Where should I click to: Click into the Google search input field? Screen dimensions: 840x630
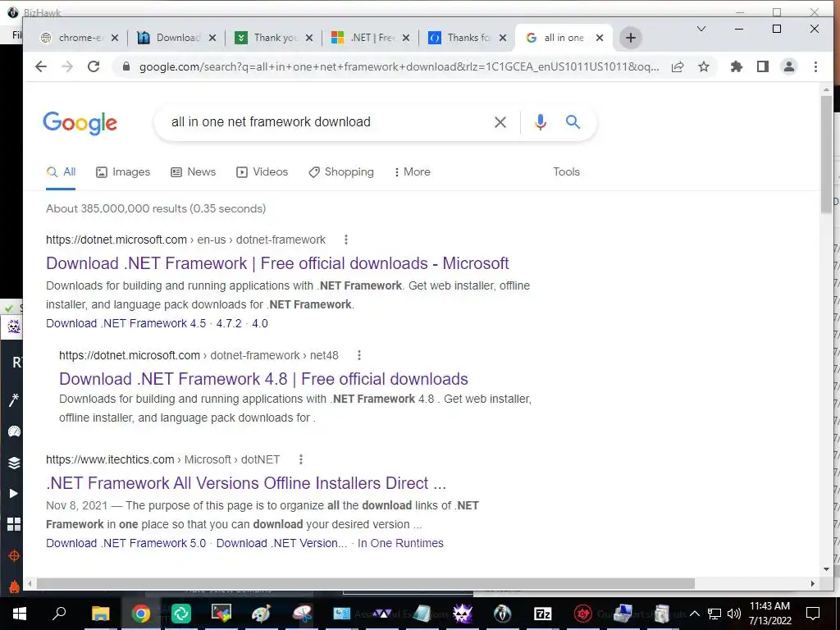pos(326,122)
